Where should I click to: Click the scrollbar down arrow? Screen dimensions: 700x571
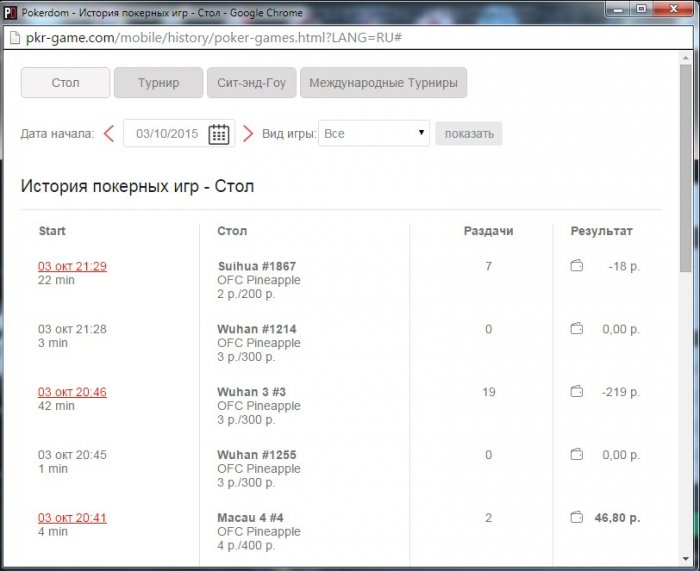point(685,558)
